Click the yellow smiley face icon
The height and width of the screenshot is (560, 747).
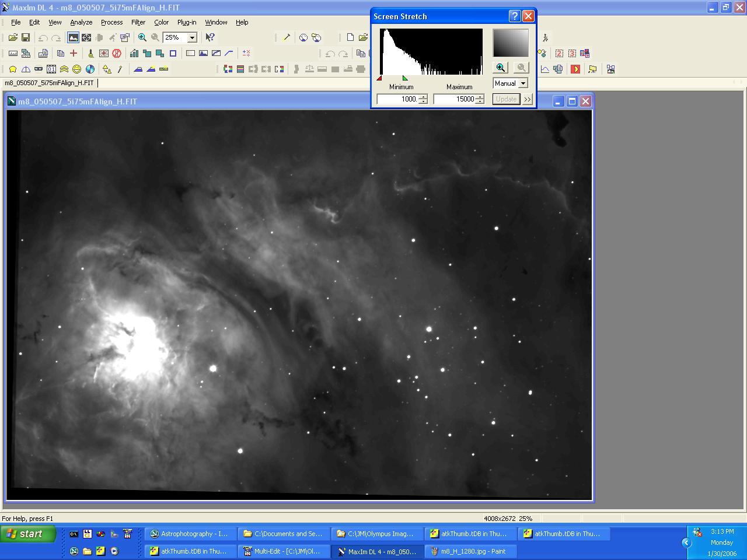[76, 69]
